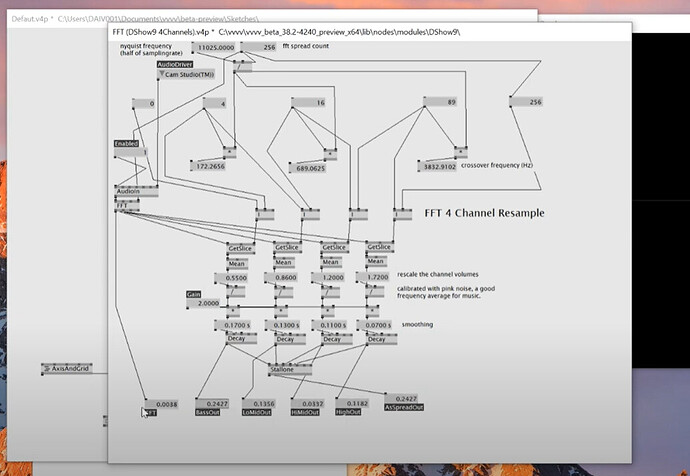Select the multiply node above 3832.9102
This screenshot has width=690, height=476.
461,152
